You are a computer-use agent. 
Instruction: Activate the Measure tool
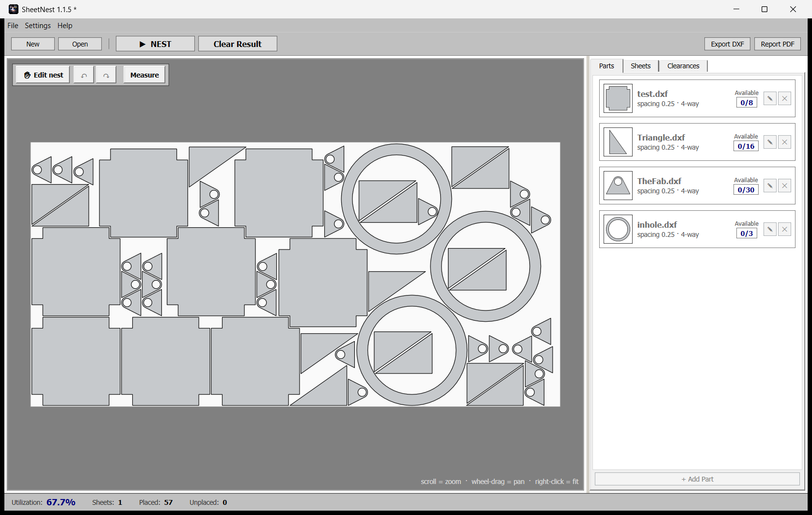pyautogui.click(x=144, y=75)
